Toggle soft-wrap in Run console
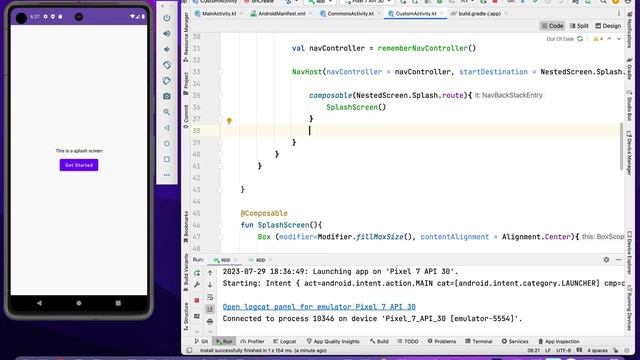 coord(210,297)
